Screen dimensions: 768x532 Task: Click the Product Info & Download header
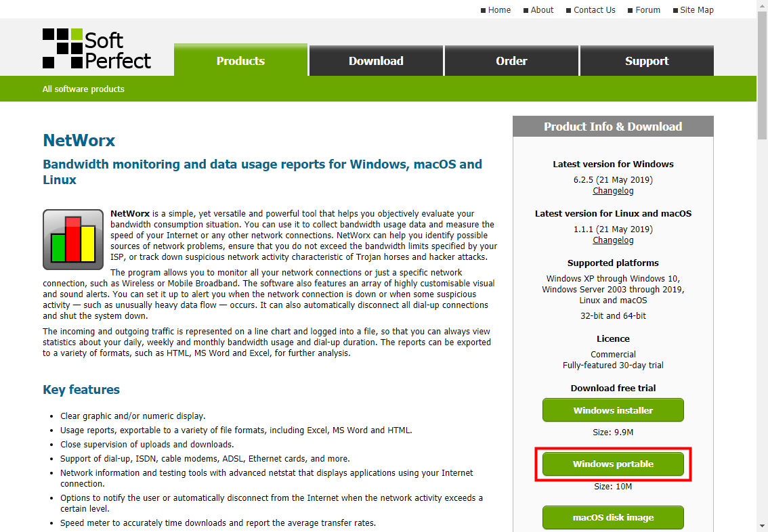613,127
